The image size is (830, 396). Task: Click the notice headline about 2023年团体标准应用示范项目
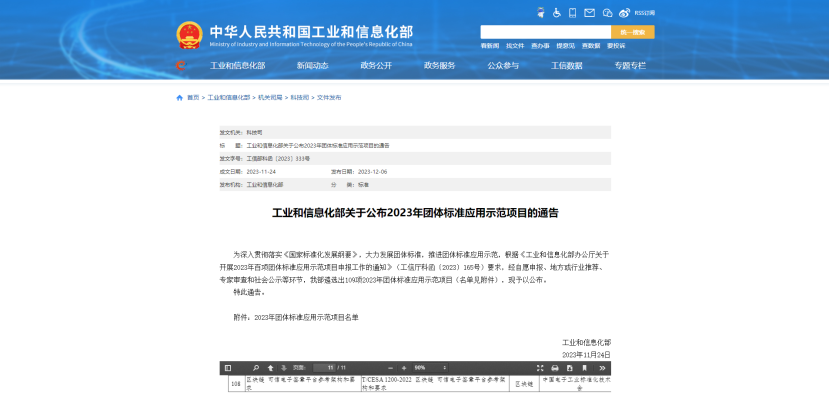click(x=416, y=213)
